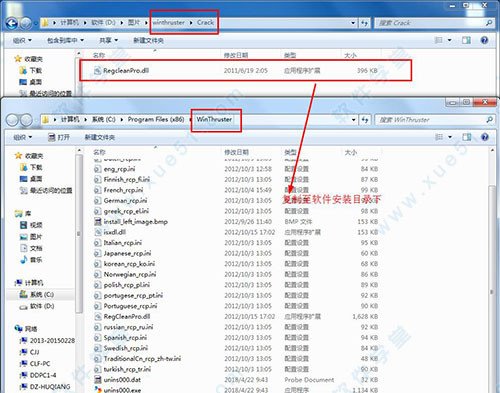Expand view options arrow in Crack window toolbar
Screen dimensions: 500x393
(x=449, y=40)
